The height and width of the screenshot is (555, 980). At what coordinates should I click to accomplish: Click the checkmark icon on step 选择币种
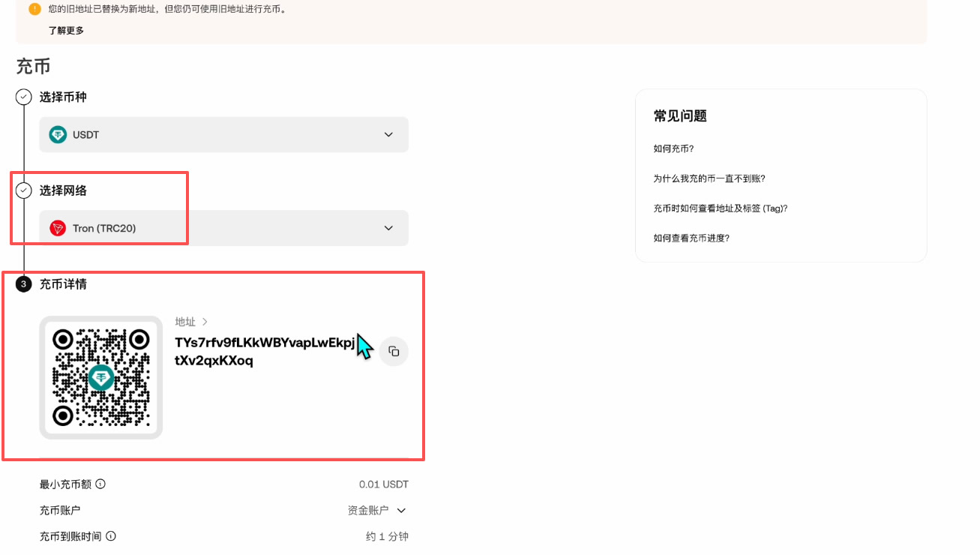[23, 97]
